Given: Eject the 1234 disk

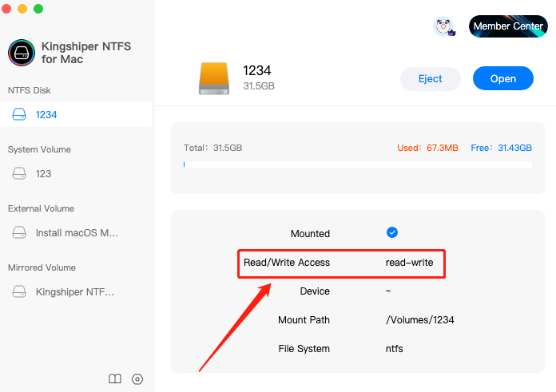Looking at the screenshot, I should pyautogui.click(x=430, y=79).
